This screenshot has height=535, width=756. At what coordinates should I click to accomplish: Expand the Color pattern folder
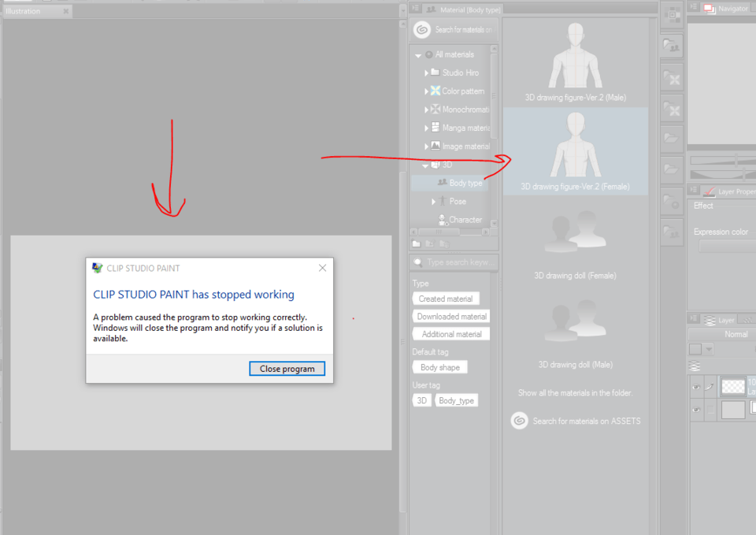(426, 91)
